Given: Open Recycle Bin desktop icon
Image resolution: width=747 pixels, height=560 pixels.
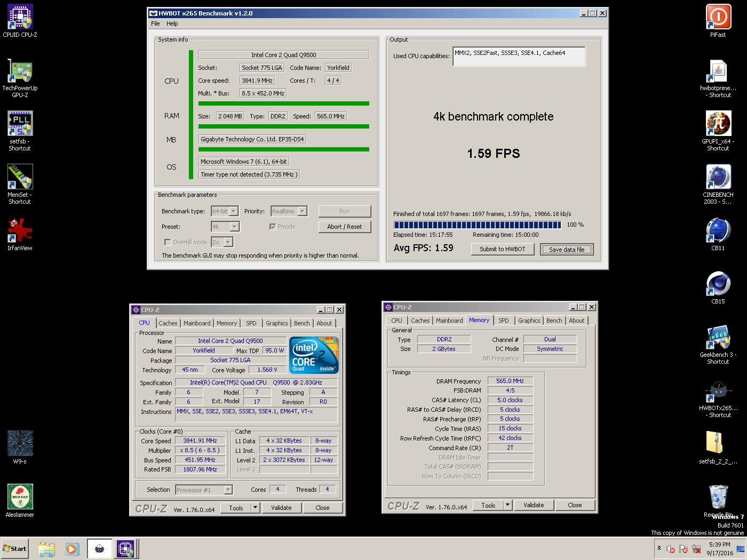Looking at the screenshot, I should coord(718,501).
